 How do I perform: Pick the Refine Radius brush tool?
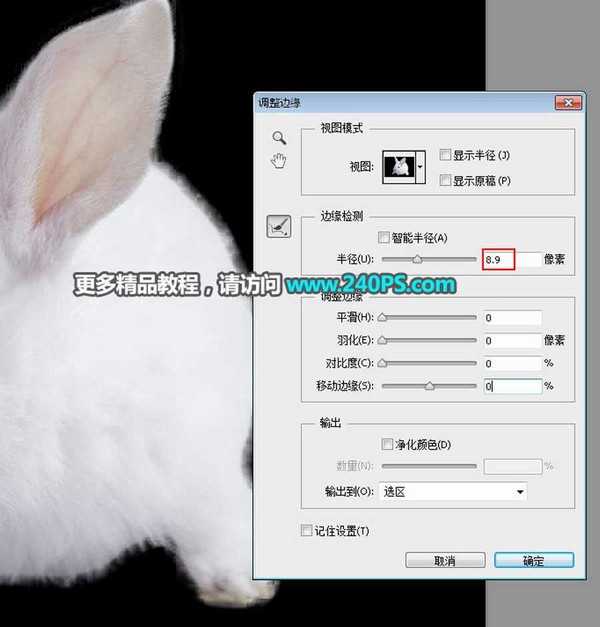tap(279, 227)
